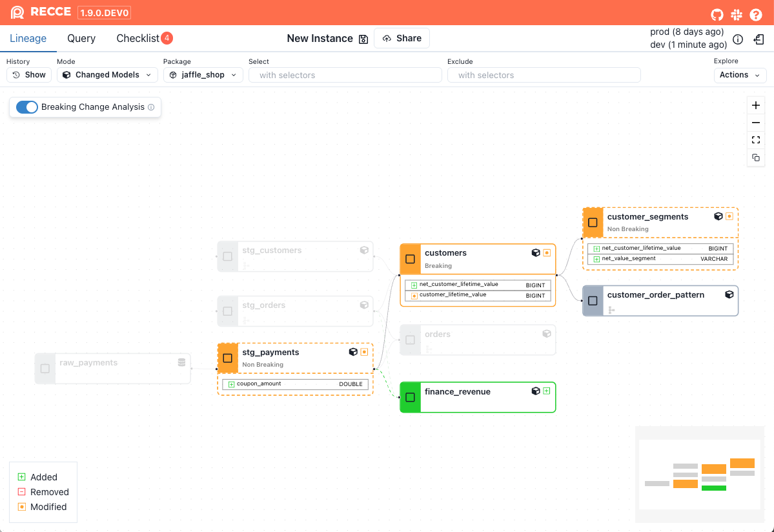Check the customers node checkbox

coord(410,259)
